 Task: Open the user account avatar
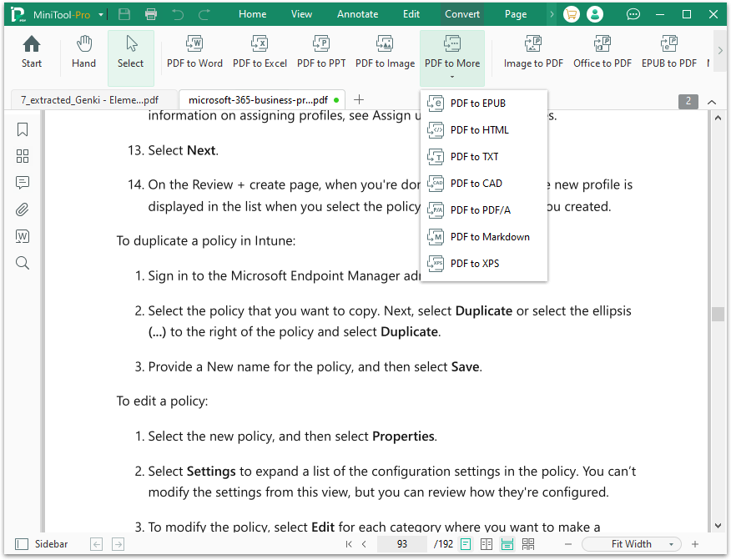(x=595, y=14)
